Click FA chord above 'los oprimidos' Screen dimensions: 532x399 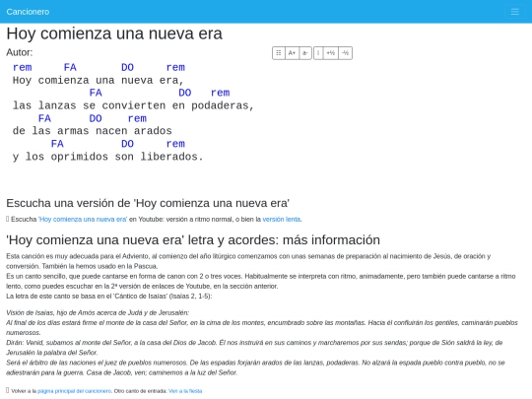point(57,144)
